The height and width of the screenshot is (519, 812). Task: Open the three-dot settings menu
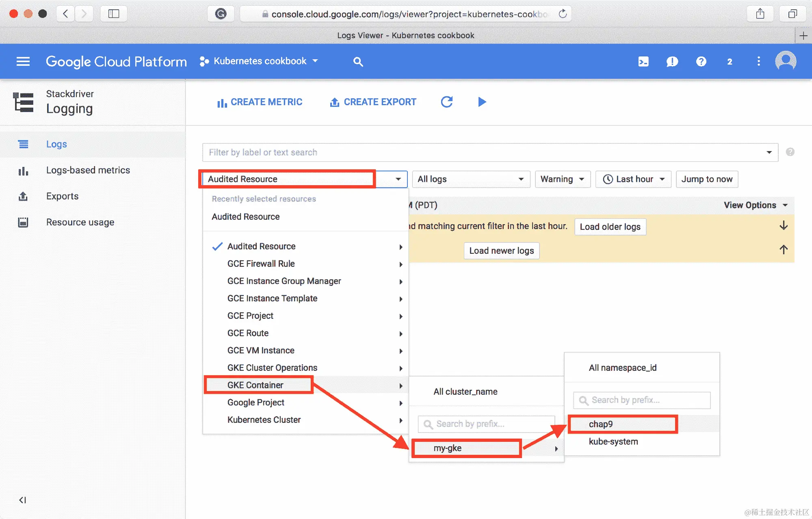[758, 61]
